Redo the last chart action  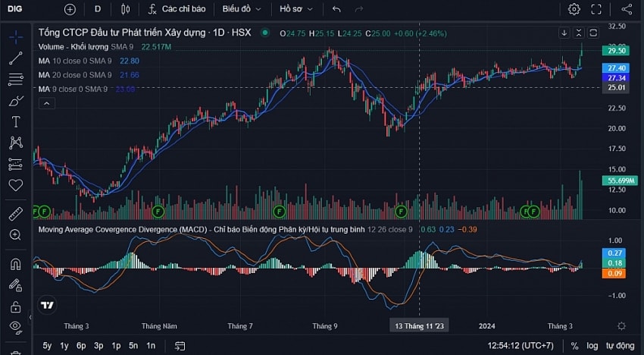click(359, 9)
